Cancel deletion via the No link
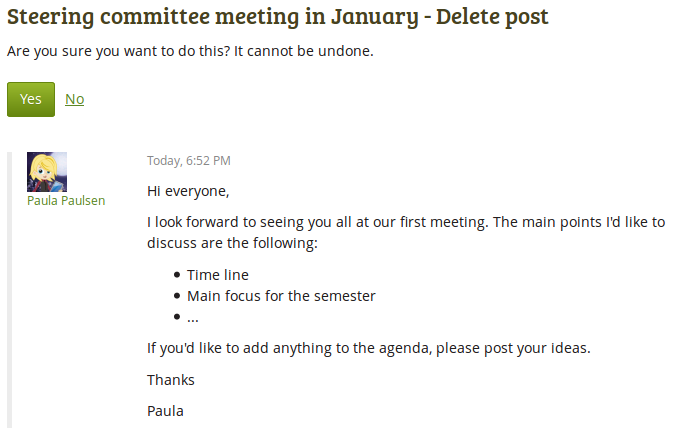 [74, 99]
